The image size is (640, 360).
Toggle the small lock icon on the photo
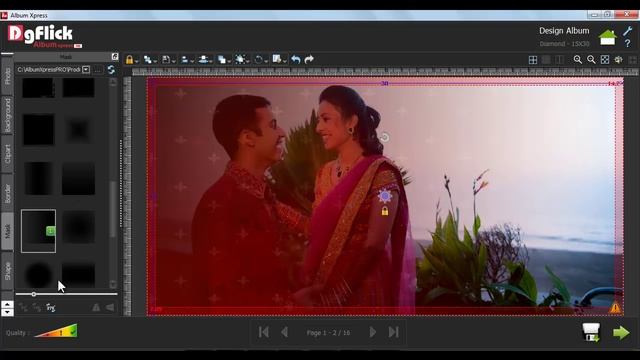[385, 211]
